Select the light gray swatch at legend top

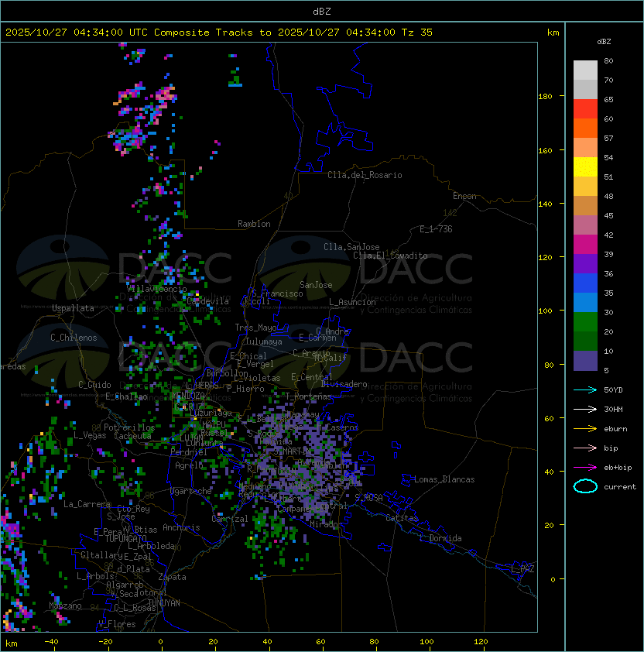pos(585,70)
